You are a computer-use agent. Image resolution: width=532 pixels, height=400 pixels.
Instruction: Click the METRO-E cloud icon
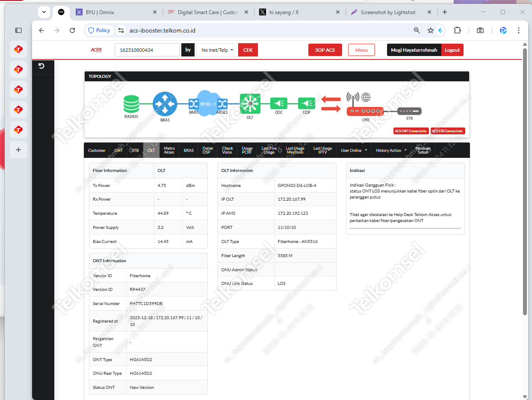(207, 103)
